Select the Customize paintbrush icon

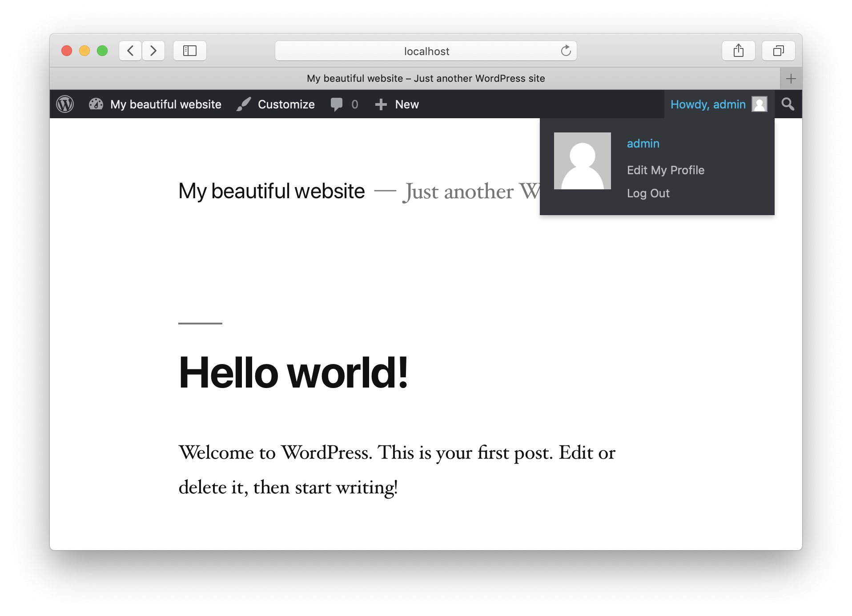244,104
